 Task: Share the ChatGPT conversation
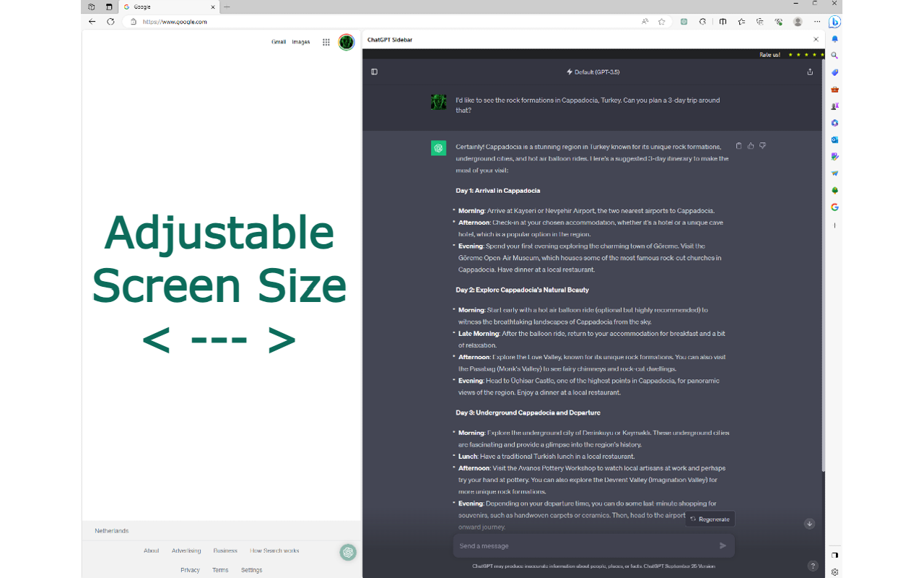[x=810, y=72]
